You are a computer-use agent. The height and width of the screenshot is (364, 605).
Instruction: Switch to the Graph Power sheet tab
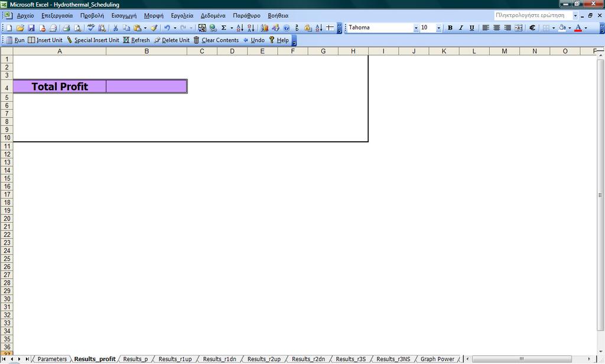pyautogui.click(x=437, y=359)
